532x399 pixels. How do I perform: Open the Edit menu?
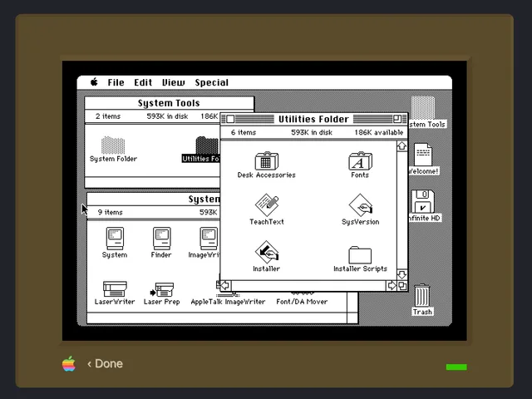pos(143,82)
